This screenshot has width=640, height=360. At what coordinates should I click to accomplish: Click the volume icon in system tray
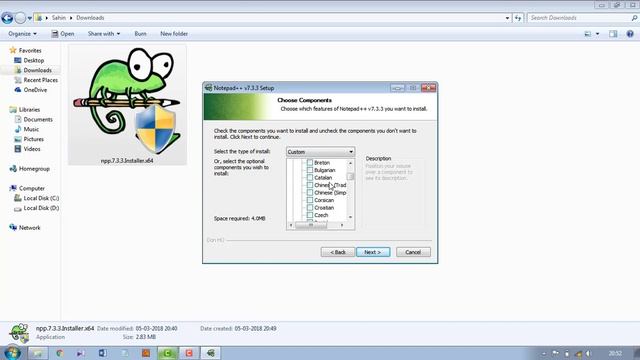click(x=589, y=353)
